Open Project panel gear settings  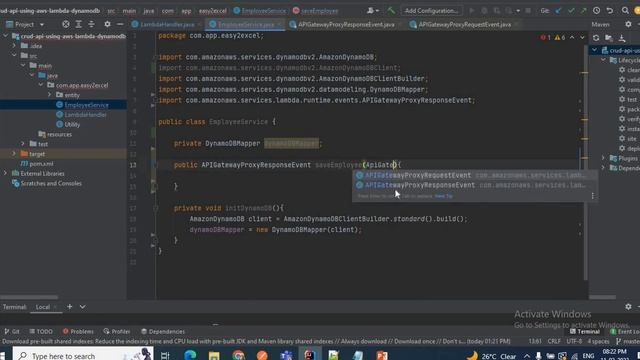point(107,24)
